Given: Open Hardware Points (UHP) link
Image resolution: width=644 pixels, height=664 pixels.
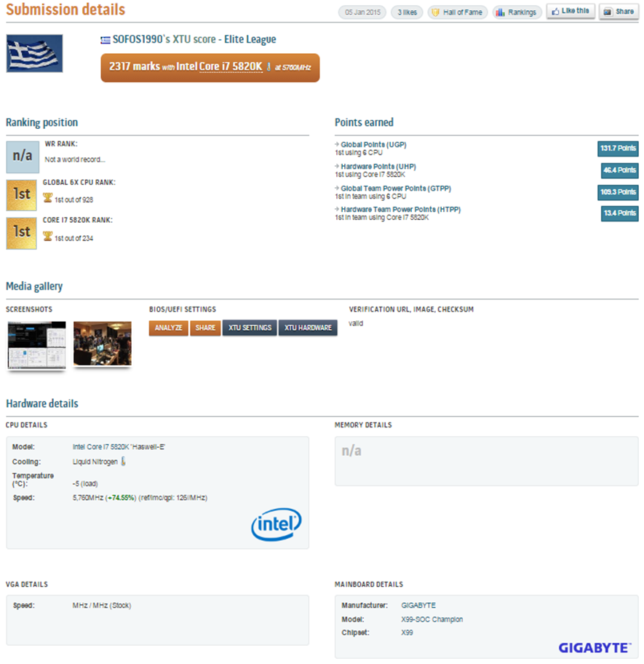Looking at the screenshot, I should 378,167.
